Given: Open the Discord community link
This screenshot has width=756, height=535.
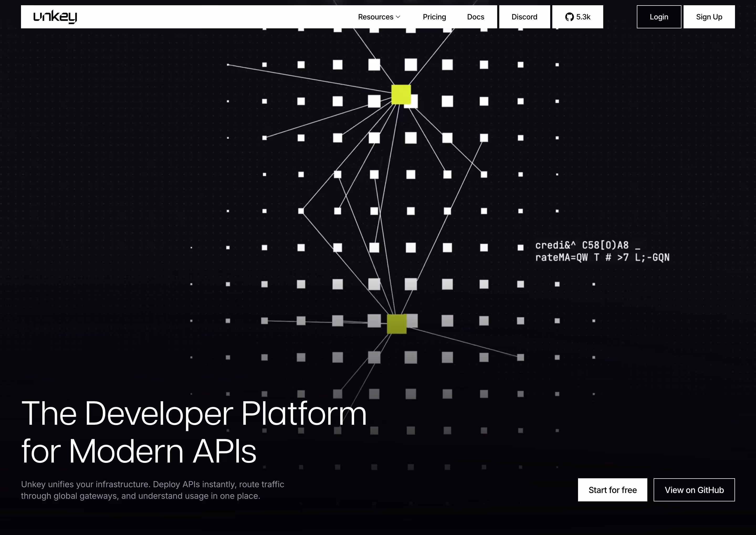Looking at the screenshot, I should [x=524, y=17].
